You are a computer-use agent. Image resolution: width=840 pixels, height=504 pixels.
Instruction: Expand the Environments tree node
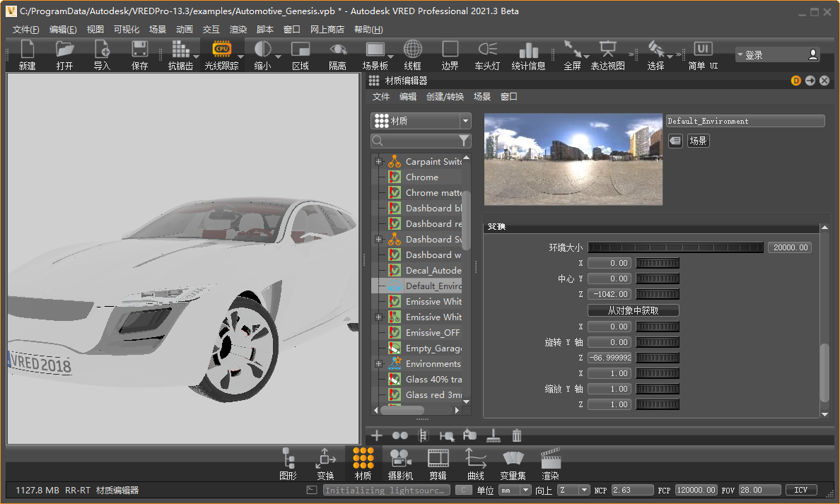(378, 364)
